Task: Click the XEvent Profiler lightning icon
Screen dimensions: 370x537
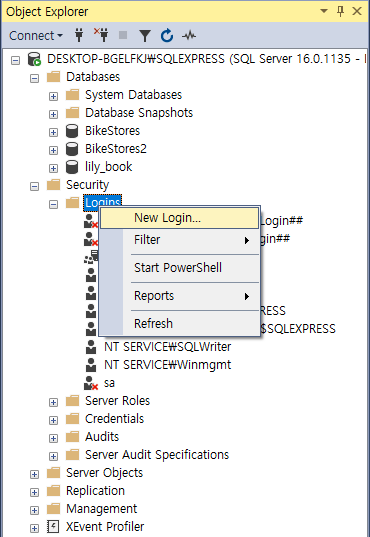Action: [x=53, y=527]
